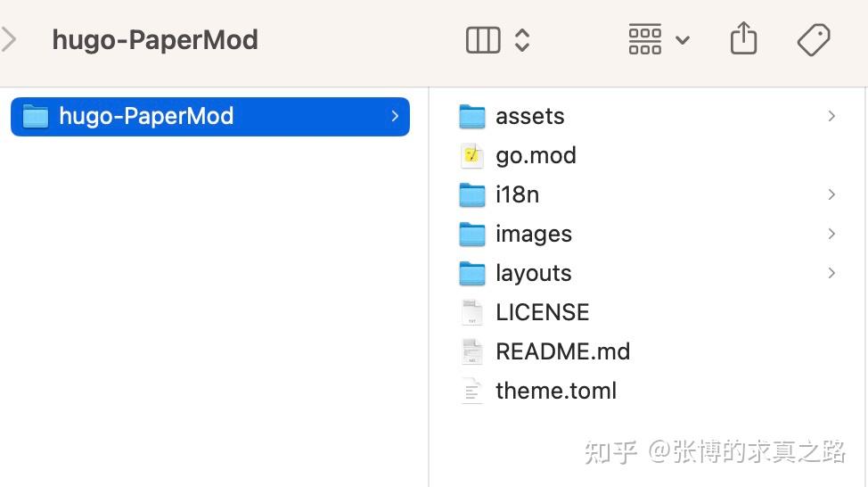868x487 pixels.
Task: Click the group-by grid icon
Action: [x=645, y=40]
